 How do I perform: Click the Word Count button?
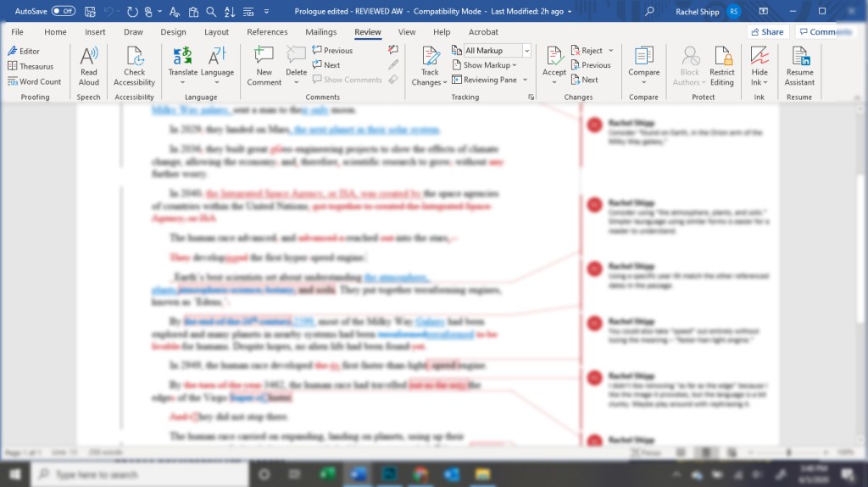35,81
